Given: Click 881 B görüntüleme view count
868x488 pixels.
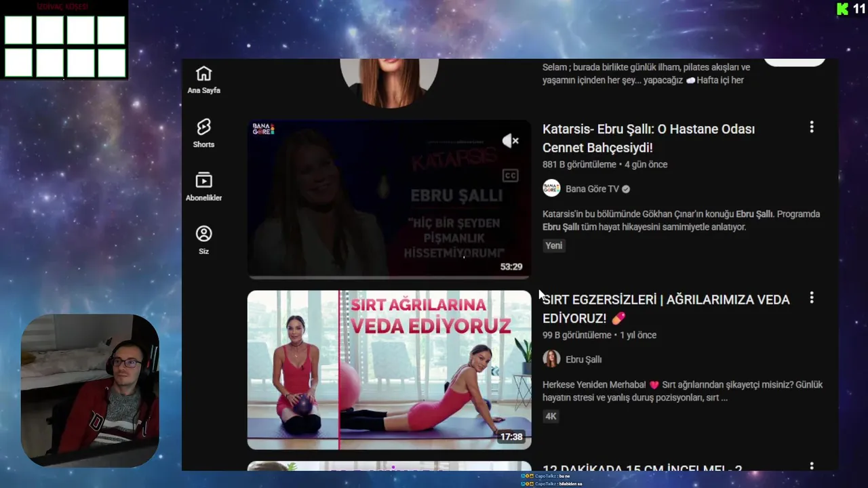Looking at the screenshot, I should (x=579, y=165).
